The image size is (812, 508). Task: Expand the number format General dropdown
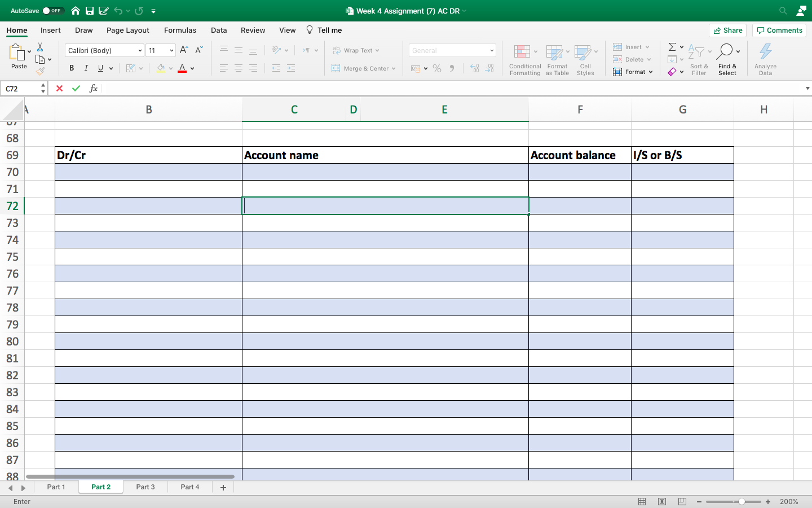(x=490, y=50)
